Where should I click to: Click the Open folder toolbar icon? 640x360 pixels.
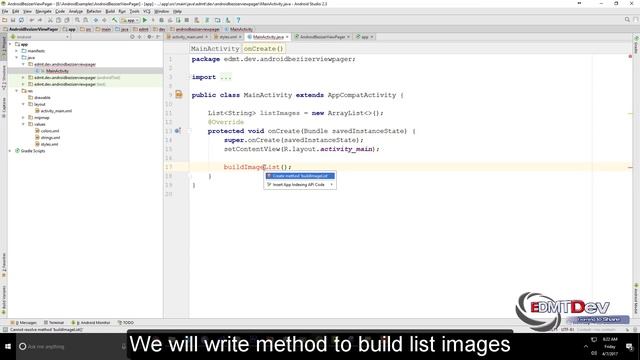coord(4,20)
